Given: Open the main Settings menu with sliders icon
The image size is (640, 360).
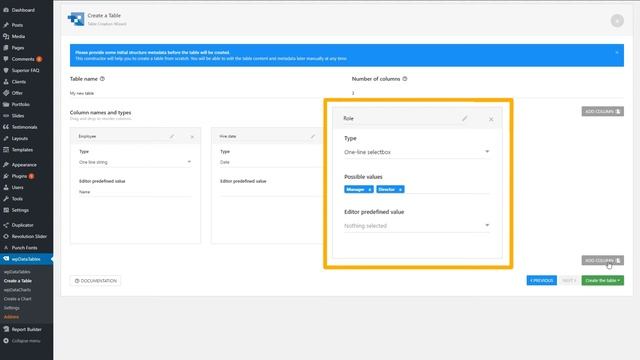Looking at the screenshot, I should (x=20, y=210).
